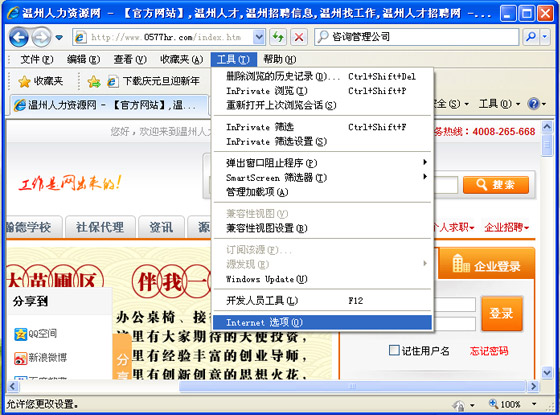Click the horizontal scrollbar right arrow
560x415 pixels.
pos(533,386)
